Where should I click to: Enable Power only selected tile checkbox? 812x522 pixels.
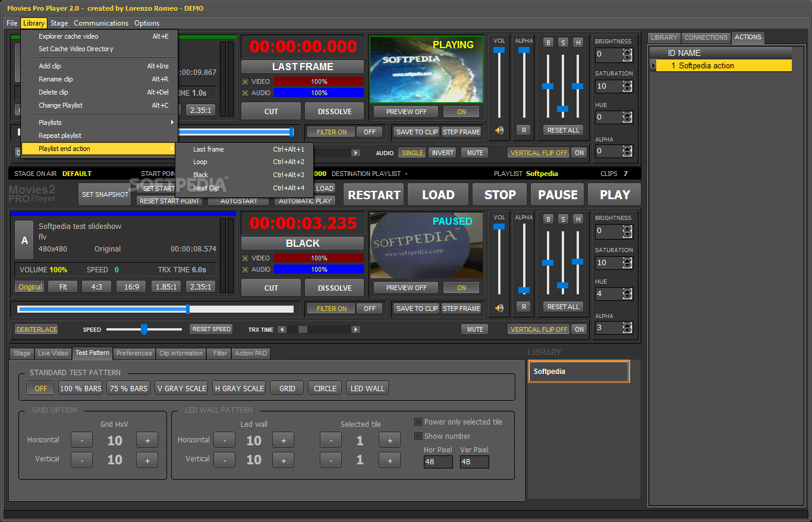[418, 422]
